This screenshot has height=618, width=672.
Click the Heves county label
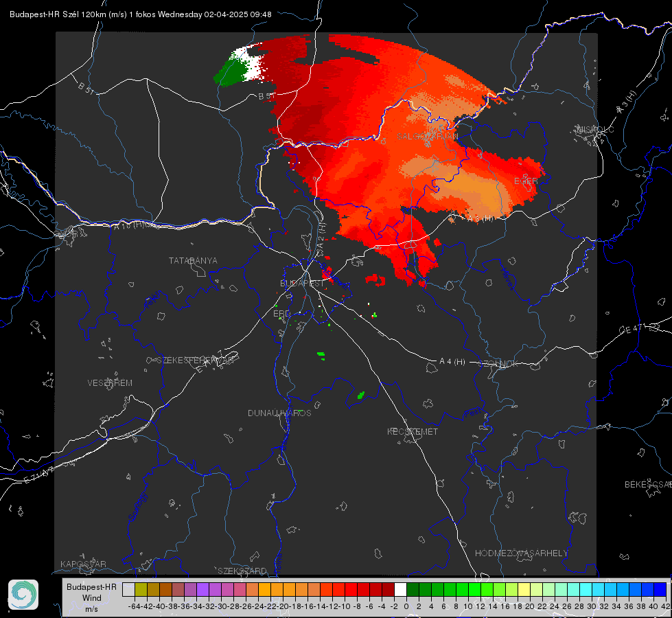pos(507,279)
